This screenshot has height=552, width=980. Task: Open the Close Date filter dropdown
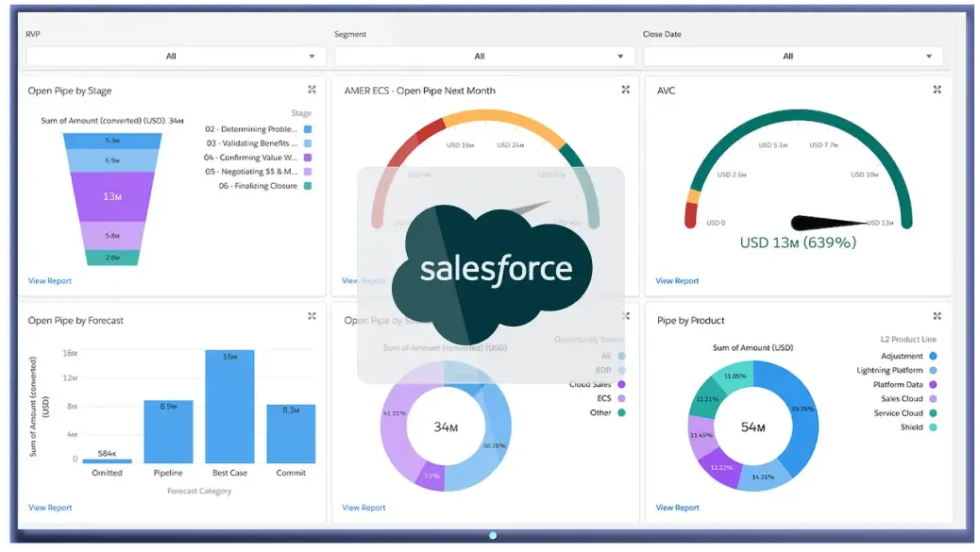(x=793, y=57)
